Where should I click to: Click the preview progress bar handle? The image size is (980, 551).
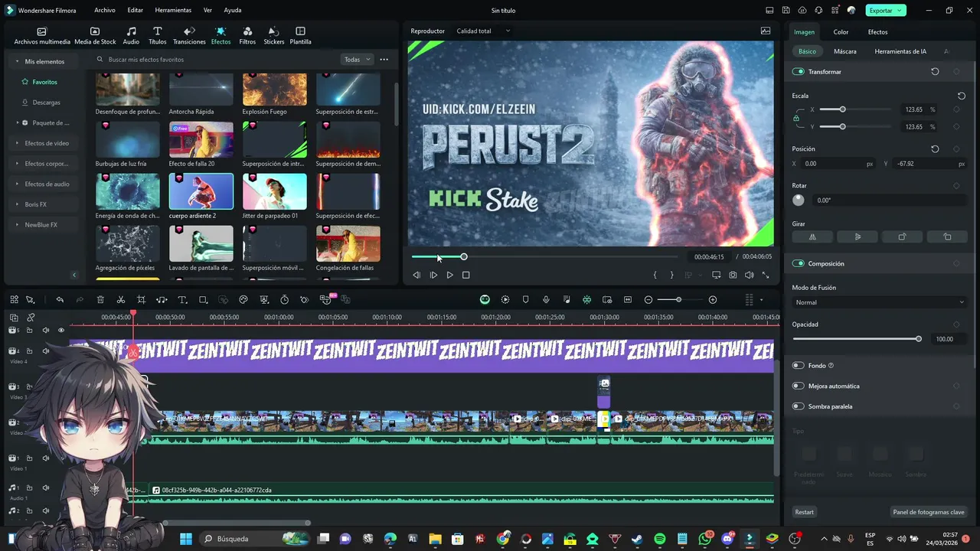[463, 257]
